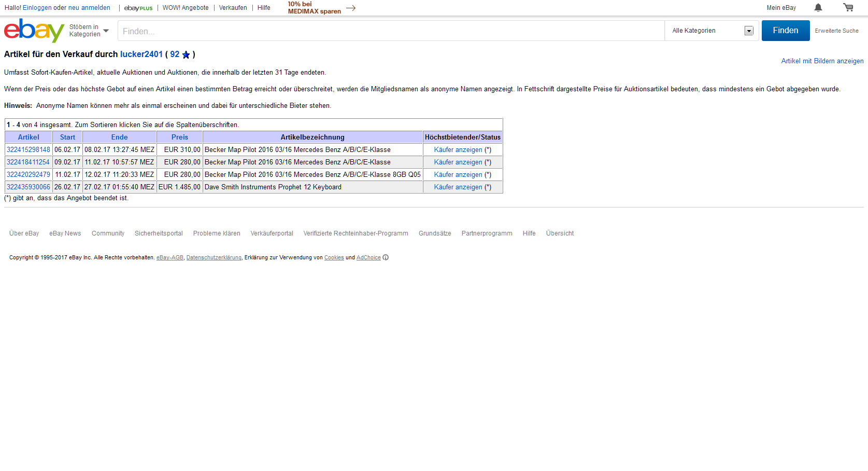Click the MEDIMAX promo arrow
This screenshot has height=471, width=868.
pyautogui.click(x=351, y=8)
